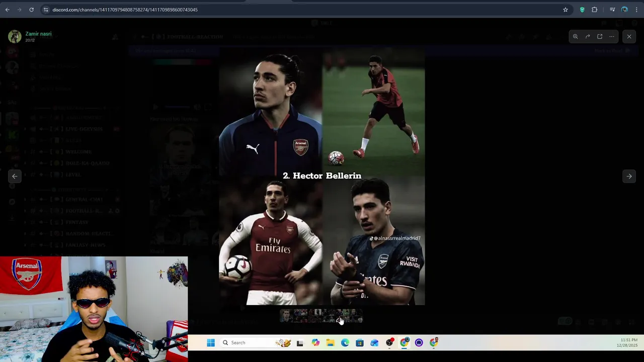Forward the image using the curved arrow
The width and height of the screenshot is (644, 362).
[588, 36]
